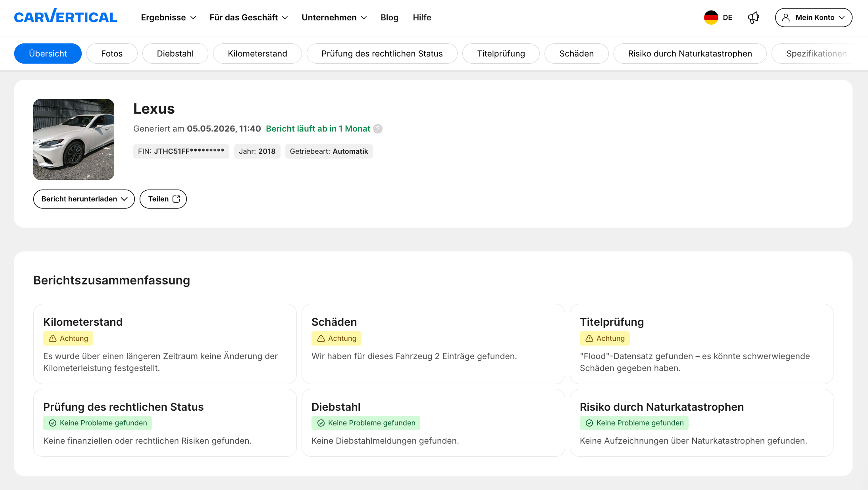Screen dimensions: 868x490
Task: Open the Prüfung des rechtlichen Status card
Action: tap(165, 423)
